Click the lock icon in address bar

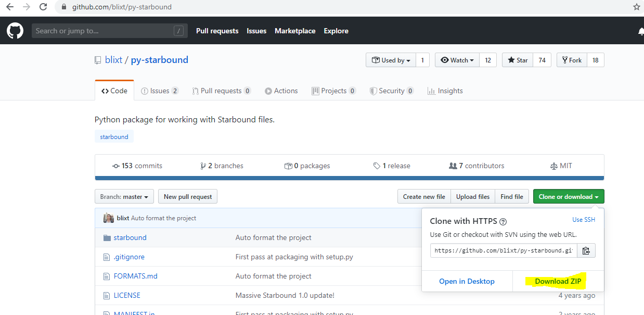pos(64,7)
